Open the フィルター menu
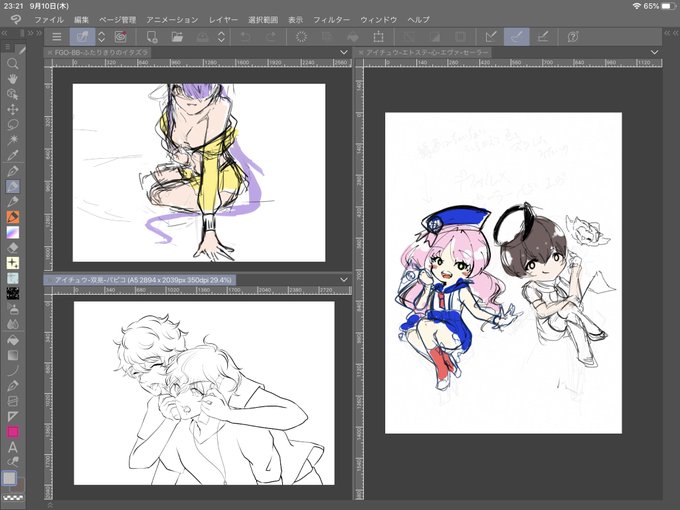Screen dimensions: 680x510 pyautogui.click(x=331, y=20)
